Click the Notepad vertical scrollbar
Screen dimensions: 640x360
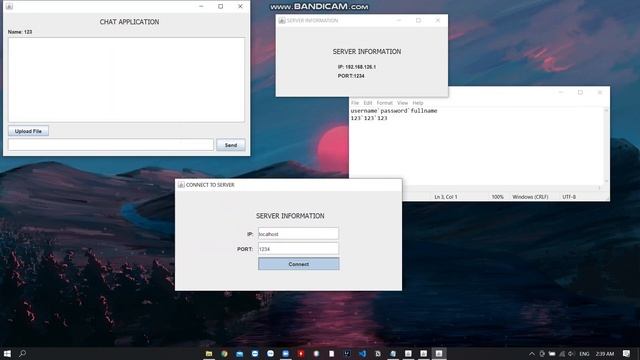(606, 146)
